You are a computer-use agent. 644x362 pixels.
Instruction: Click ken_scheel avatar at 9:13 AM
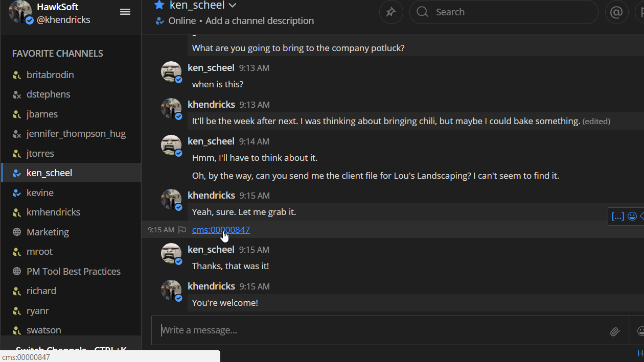(x=171, y=72)
